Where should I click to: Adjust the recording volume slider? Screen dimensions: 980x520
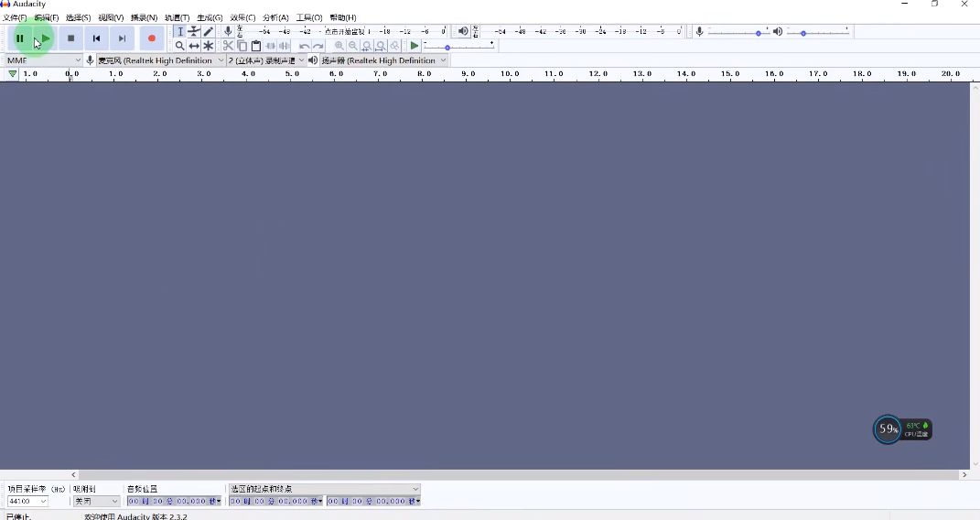tap(738, 31)
